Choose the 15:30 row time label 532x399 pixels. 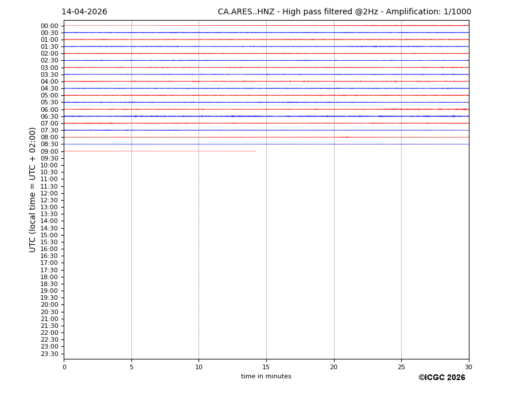[x=49, y=242]
